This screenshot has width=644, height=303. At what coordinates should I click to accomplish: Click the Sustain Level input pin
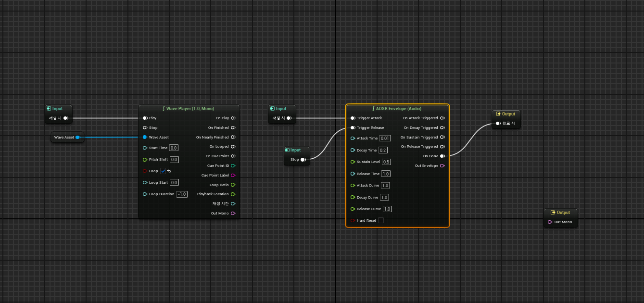point(353,162)
